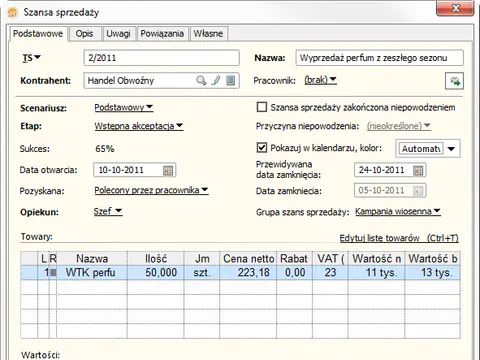Switch to the Uwagi tab

[x=118, y=34]
